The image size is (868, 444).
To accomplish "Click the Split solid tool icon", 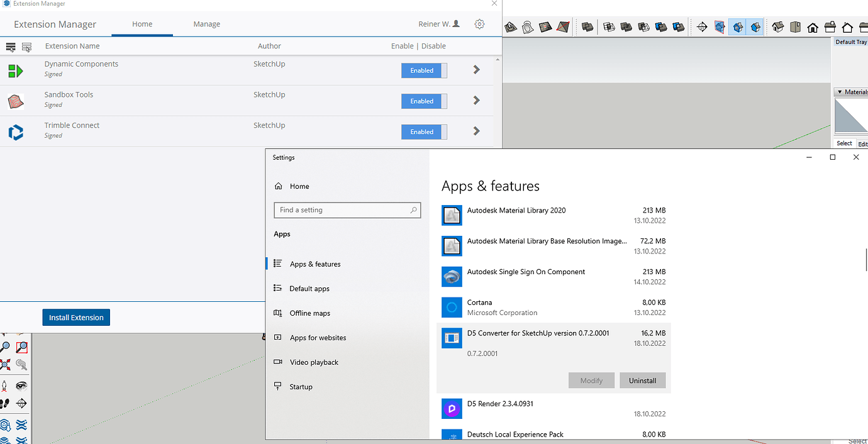I will click(678, 27).
